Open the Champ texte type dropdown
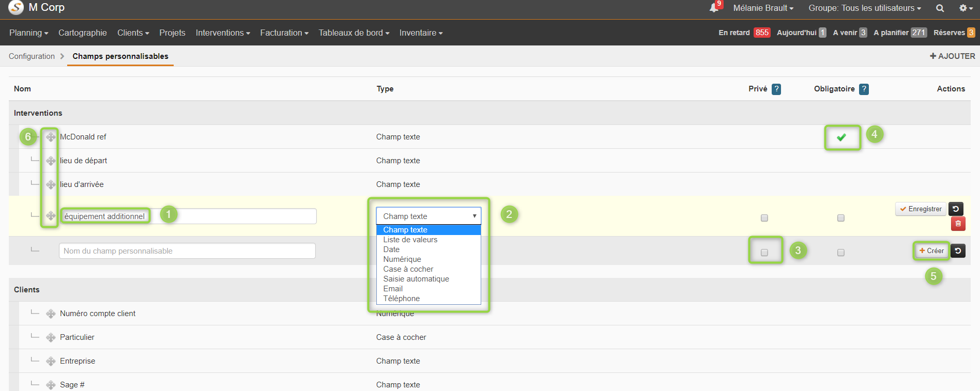 (428, 216)
